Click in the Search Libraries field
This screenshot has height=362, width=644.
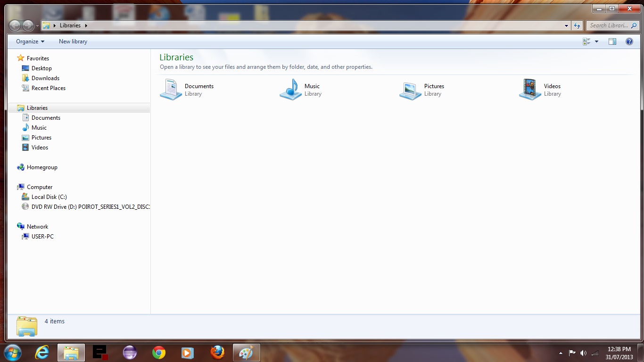pyautogui.click(x=608, y=25)
